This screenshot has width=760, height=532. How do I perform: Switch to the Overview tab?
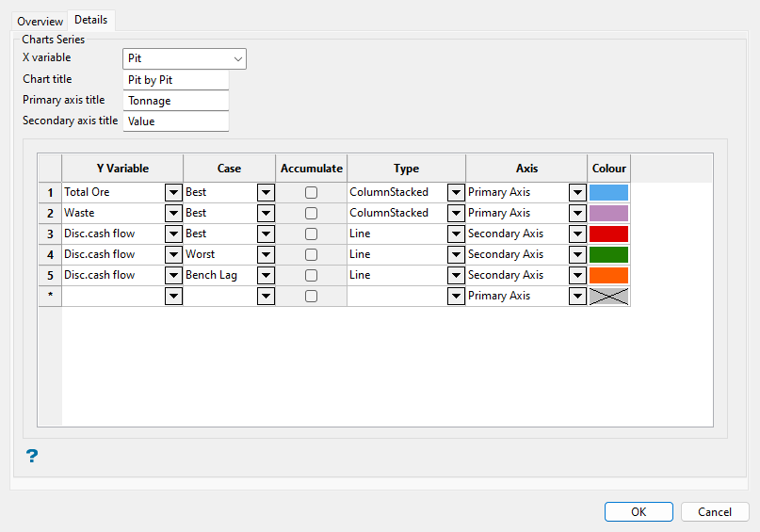point(40,21)
